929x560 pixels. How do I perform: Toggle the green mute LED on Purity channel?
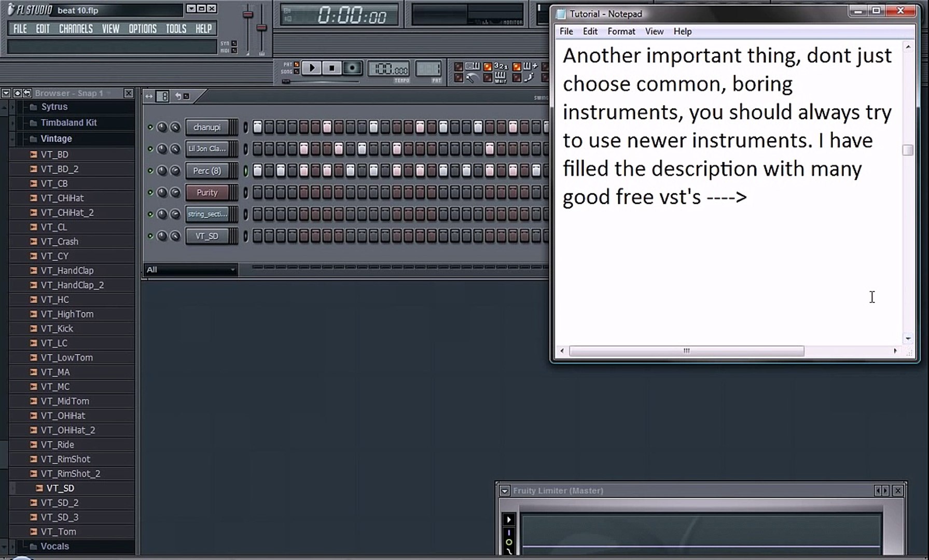point(150,191)
